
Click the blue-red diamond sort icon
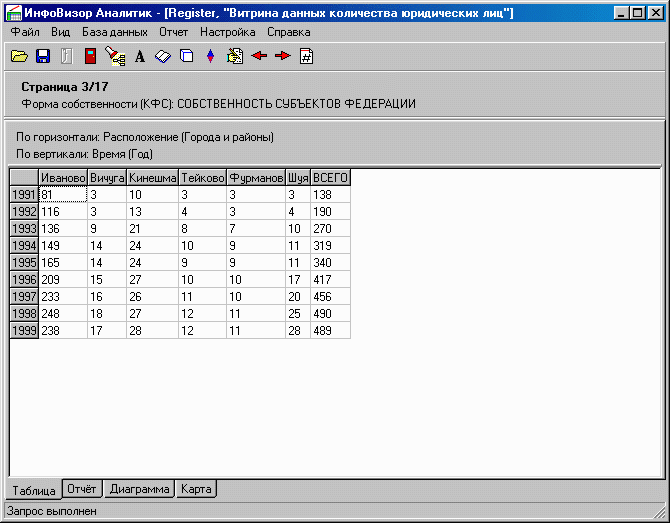coord(210,56)
